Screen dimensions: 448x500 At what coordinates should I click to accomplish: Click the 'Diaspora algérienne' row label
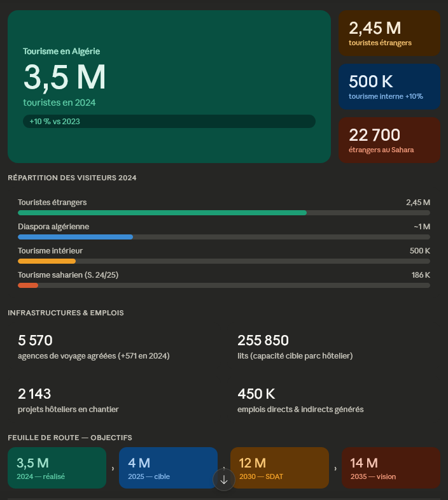(53, 227)
